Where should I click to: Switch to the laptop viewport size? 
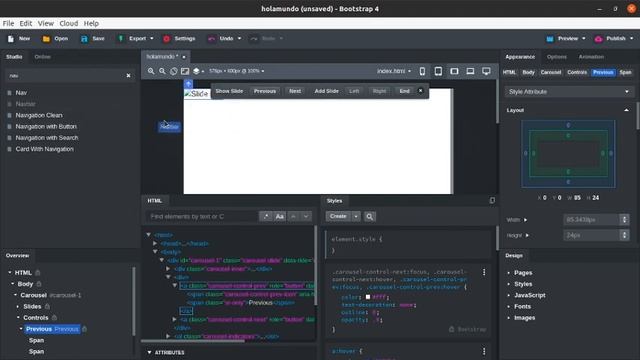[470, 71]
